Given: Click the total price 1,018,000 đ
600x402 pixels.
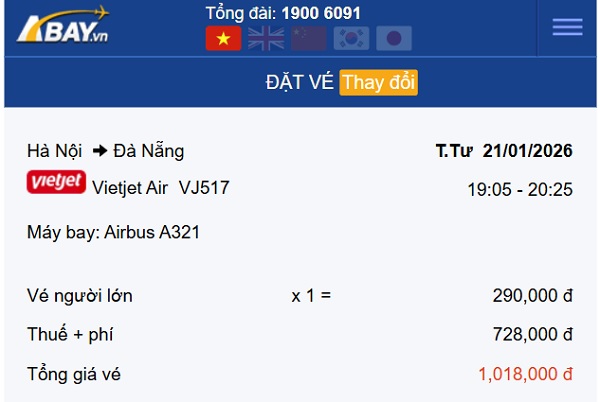Looking at the screenshot, I should click(525, 374).
